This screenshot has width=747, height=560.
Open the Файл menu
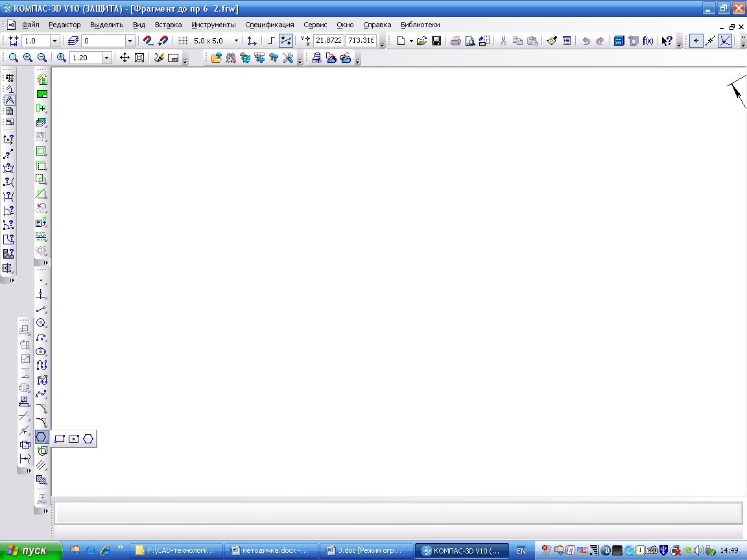click(30, 25)
